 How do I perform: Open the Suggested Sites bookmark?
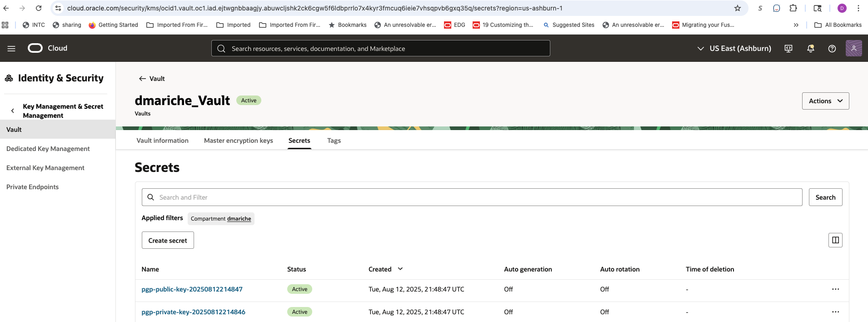tap(569, 25)
